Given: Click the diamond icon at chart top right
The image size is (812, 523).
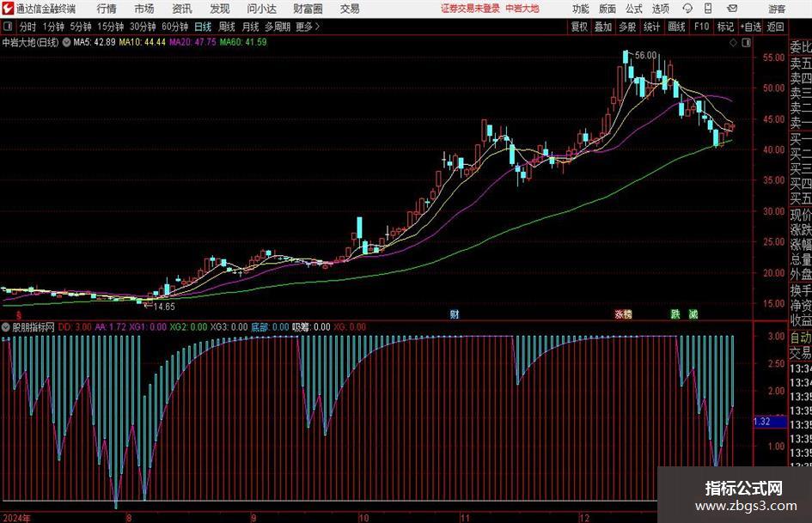Looking at the screenshot, I should pyautogui.click(x=733, y=43).
